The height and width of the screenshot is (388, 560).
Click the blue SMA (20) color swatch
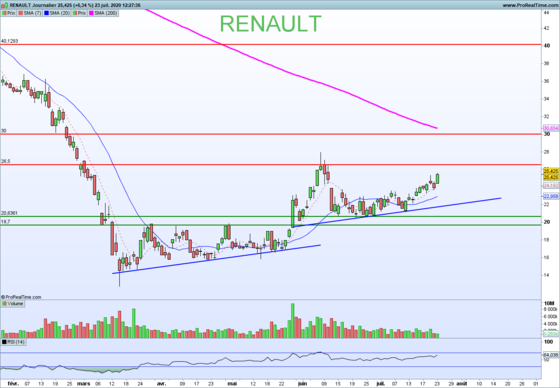tap(46, 13)
